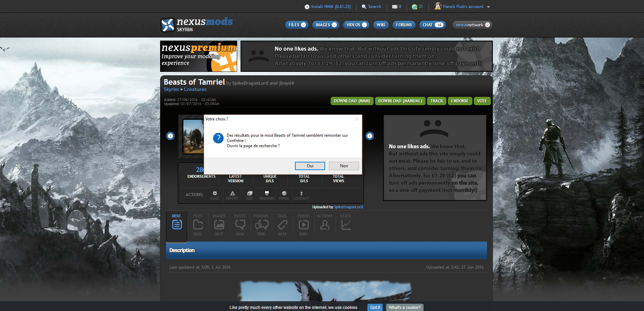Open the Perms action icon

(284, 193)
